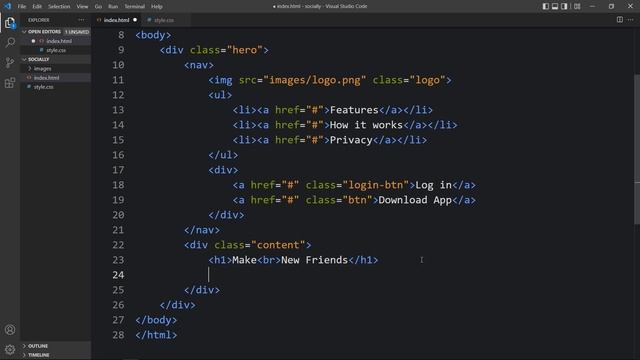Open the Explorer view in activity bar
The height and width of the screenshot is (360, 640).
tap(10, 22)
